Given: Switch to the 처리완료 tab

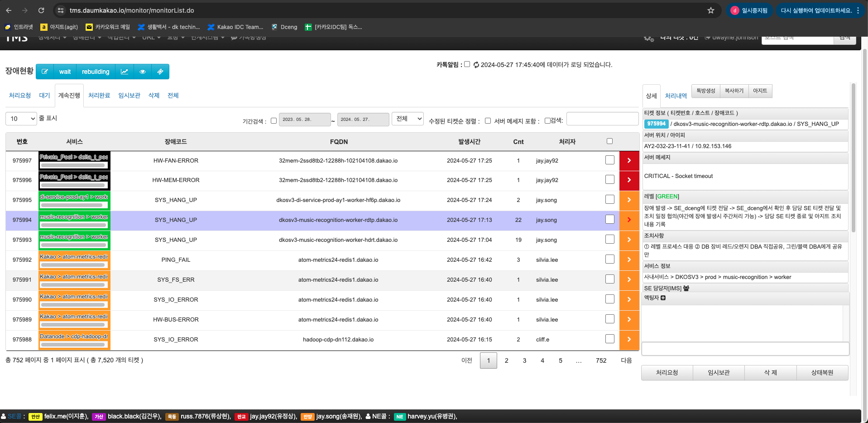Looking at the screenshot, I should click(99, 96).
